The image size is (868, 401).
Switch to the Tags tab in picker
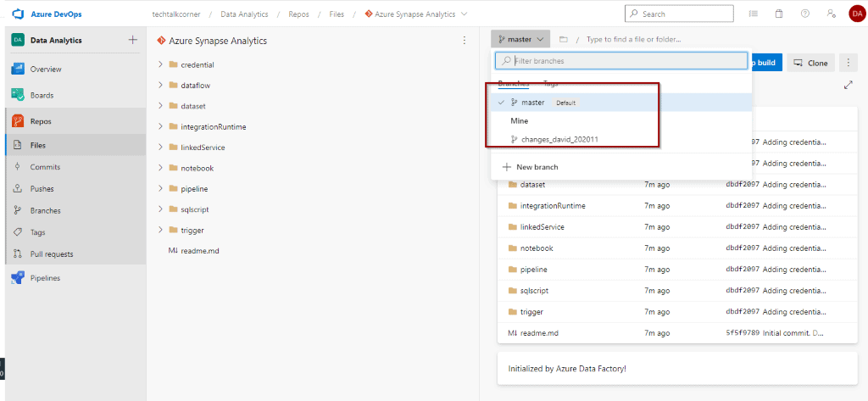tap(551, 84)
